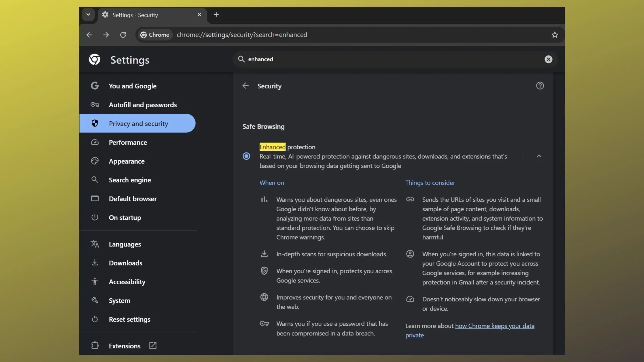Open Autofill and passwords section
644x362 pixels.
(142, 105)
